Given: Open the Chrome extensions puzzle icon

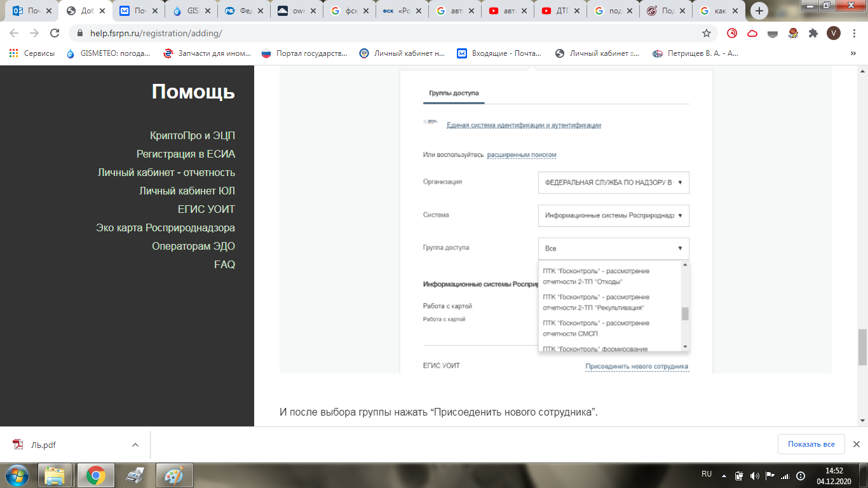Looking at the screenshot, I should coord(813,33).
